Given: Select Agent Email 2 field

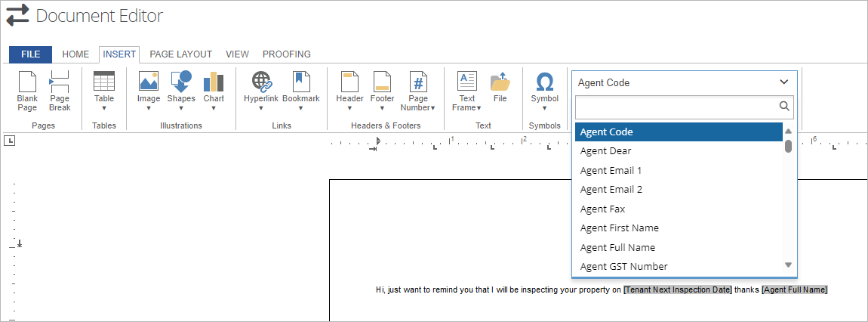Looking at the screenshot, I should pyautogui.click(x=678, y=190).
